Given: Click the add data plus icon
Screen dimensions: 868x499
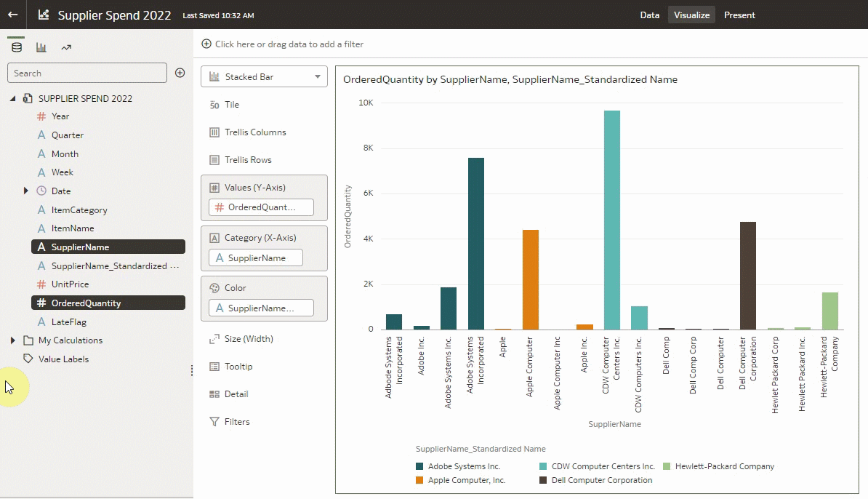Looking at the screenshot, I should [x=180, y=73].
